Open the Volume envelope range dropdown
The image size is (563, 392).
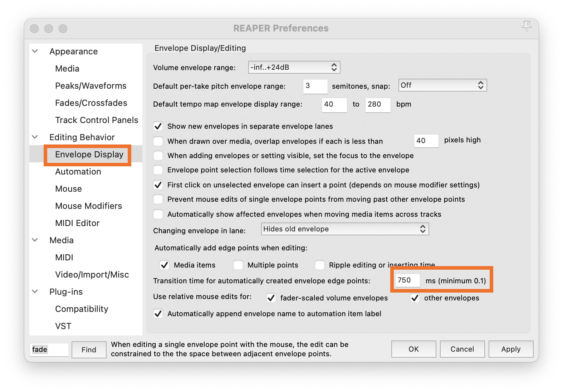(x=294, y=67)
